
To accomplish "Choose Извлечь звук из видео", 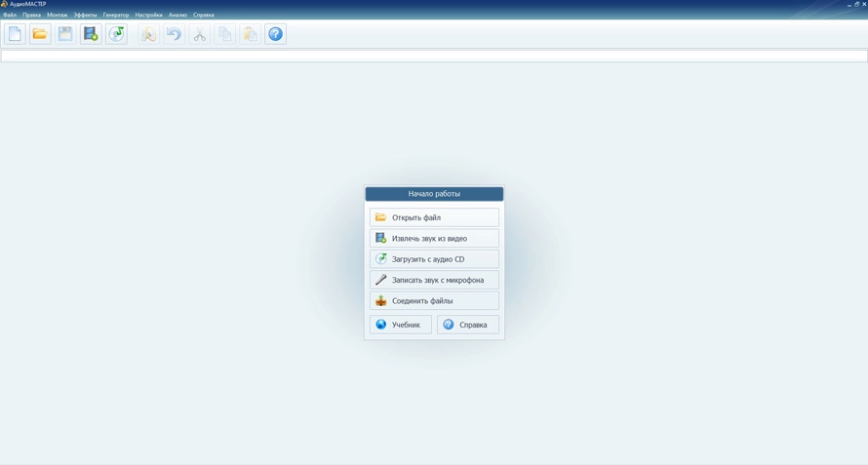I will click(434, 239).
